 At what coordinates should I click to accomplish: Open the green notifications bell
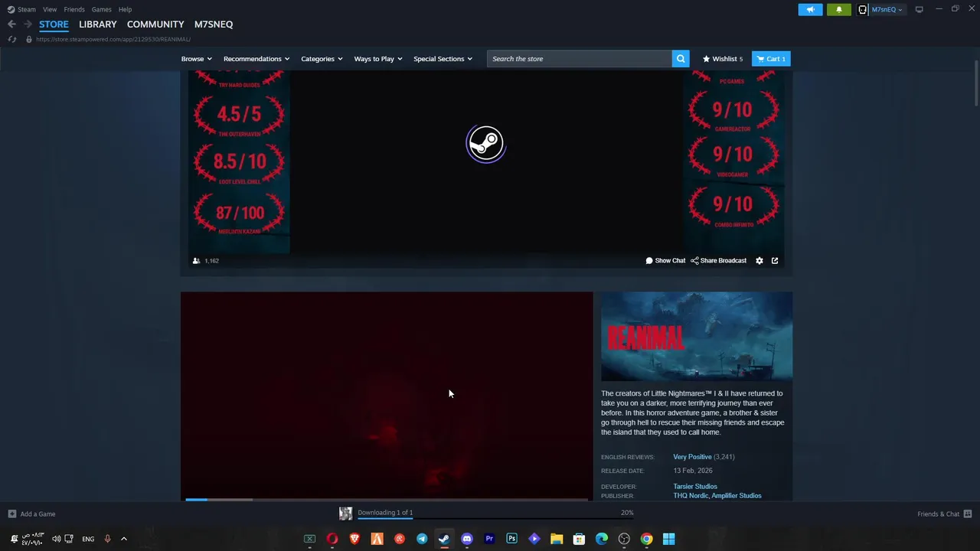pyautogui.click(x=838, y=9)
